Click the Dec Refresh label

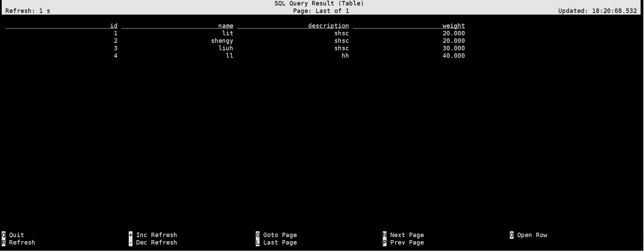(157, 243)
